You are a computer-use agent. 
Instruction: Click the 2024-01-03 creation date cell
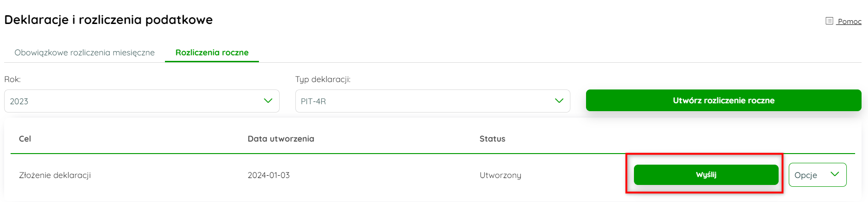[269, 175]
